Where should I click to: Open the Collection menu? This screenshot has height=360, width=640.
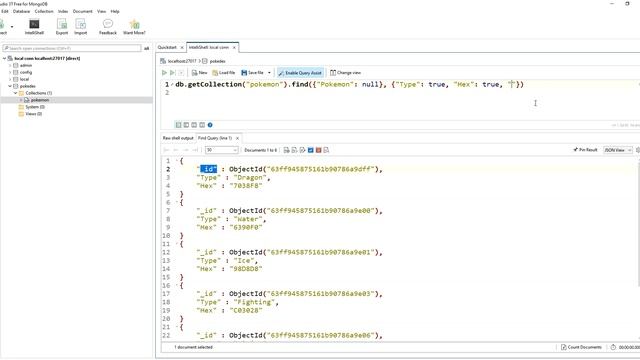coord(44,11)
